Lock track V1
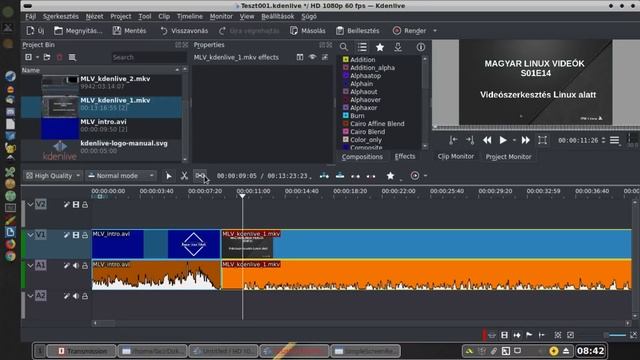 [85, 235]
